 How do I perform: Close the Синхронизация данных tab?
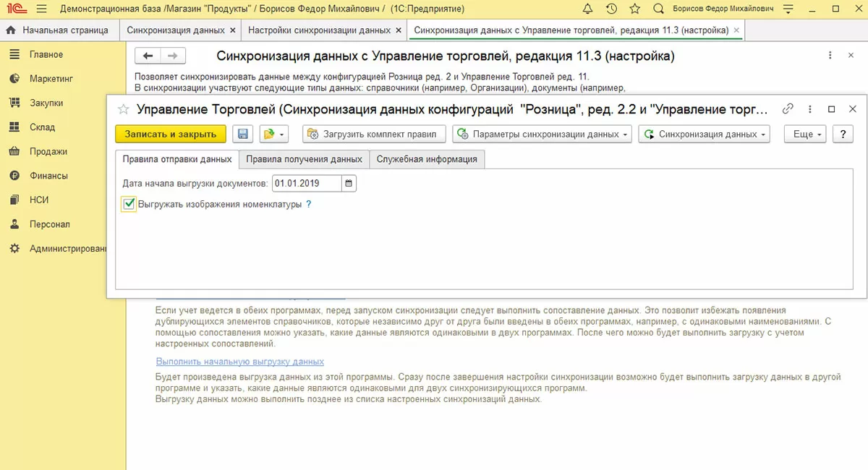coord(232,30)
